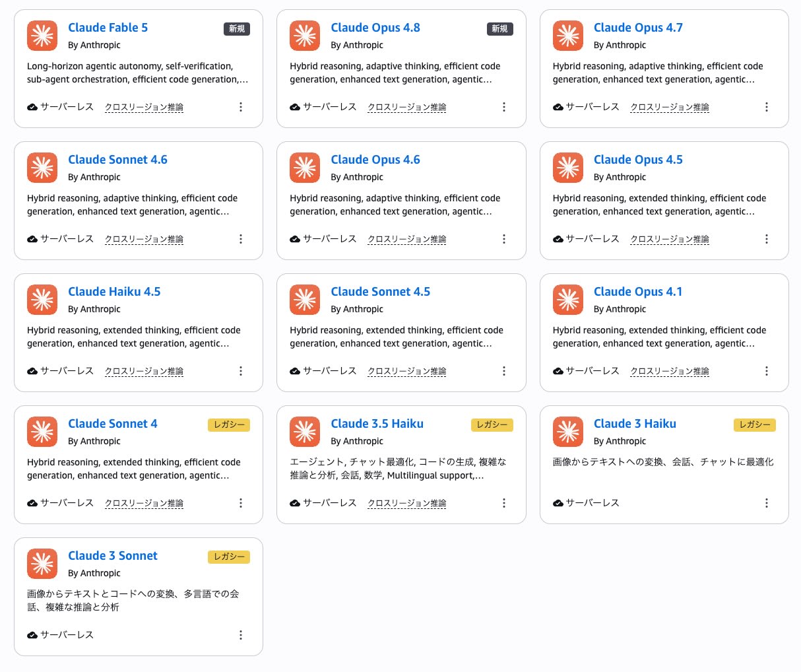Click クロスリージョン推論 on the Claude Opus 4.1 card
This screenshot has width=801, height=672.
(x=670, y=371)
